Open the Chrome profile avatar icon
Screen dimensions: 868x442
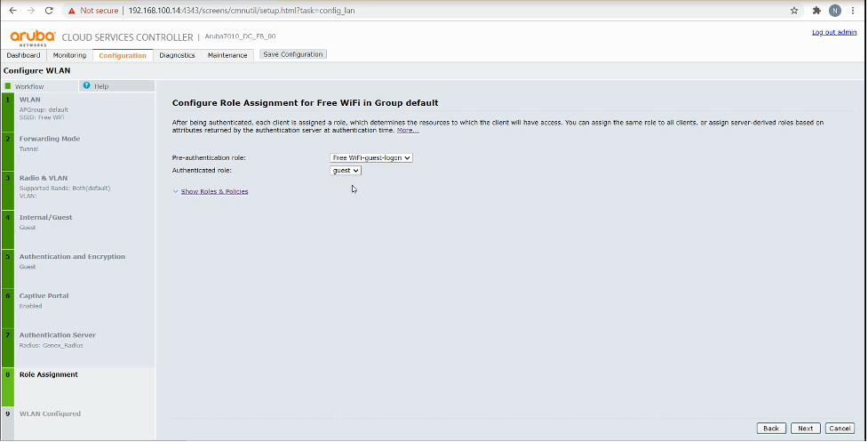pyautogui.click(x=835, y=11)
